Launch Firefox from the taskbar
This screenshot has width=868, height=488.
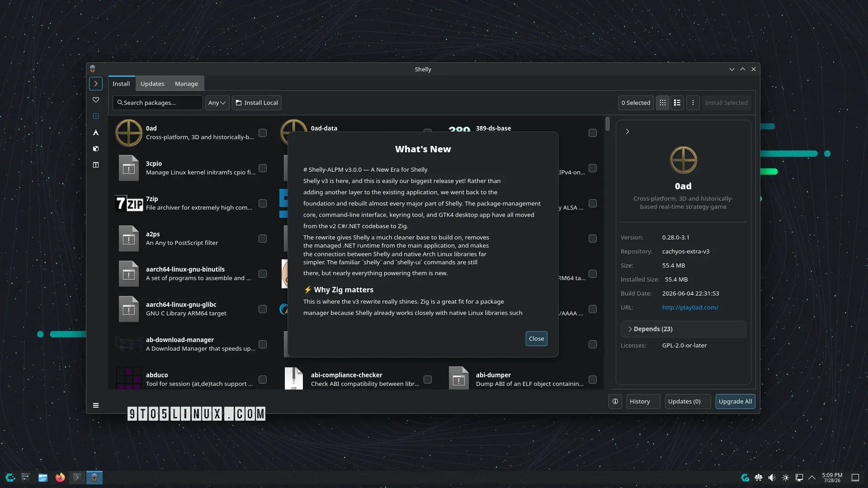click(60, 478)
